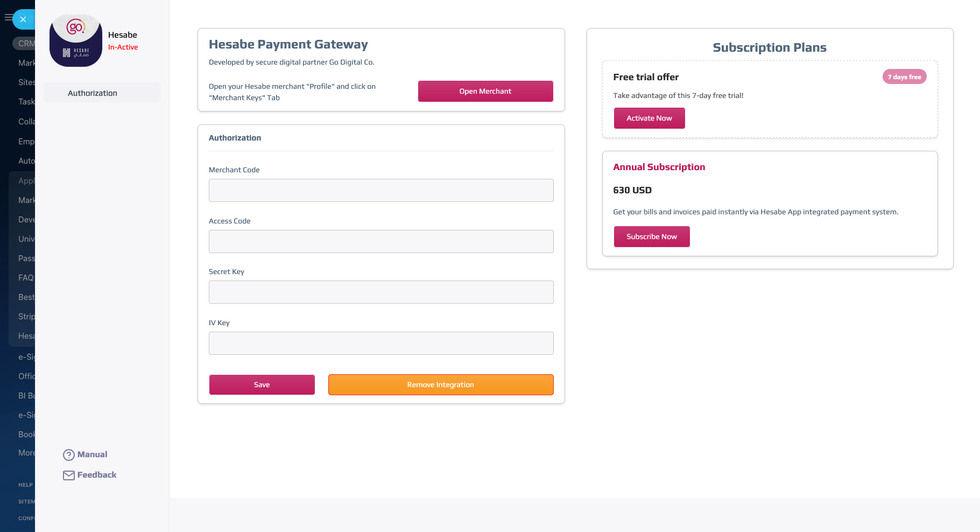Open the Manual link
The image size is (980, 532).
[92, 454]
